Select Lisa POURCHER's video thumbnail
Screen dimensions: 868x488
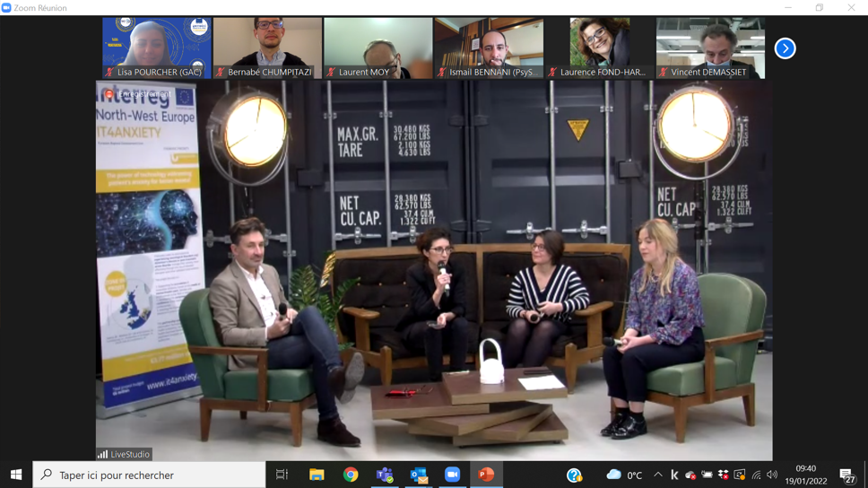point(157,48)
